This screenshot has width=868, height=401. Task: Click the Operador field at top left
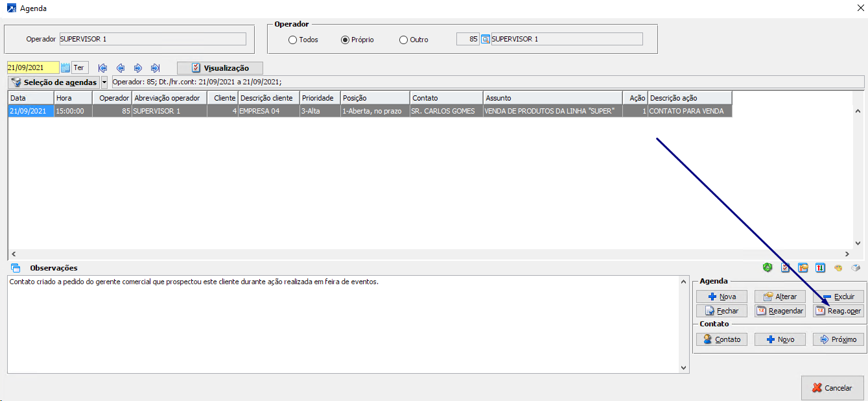tap(152, 39)
